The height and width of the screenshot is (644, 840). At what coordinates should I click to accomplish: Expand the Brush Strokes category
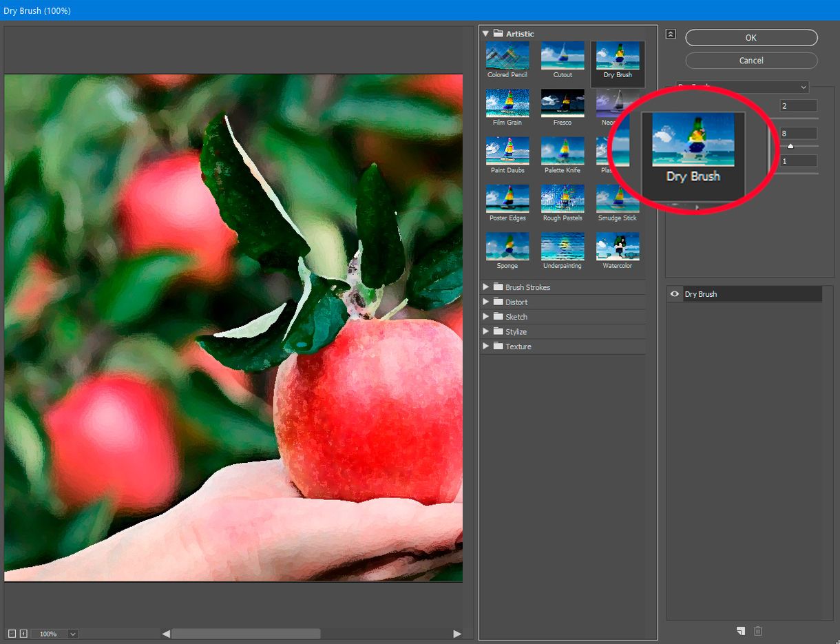[486, 287]
